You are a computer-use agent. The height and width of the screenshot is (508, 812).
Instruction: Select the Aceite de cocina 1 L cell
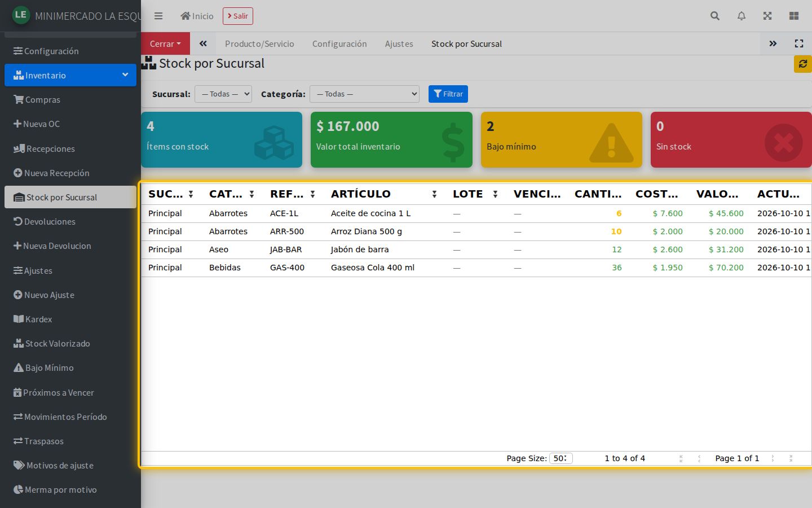pos(385,213)
